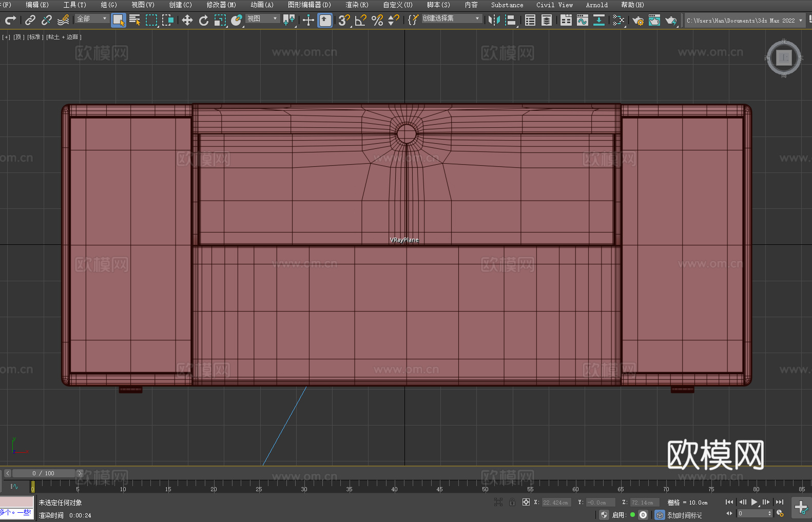Screen dimensions: 812x522
Task: Toggle the Scene Explorer icon
Action: click(530, 20)
